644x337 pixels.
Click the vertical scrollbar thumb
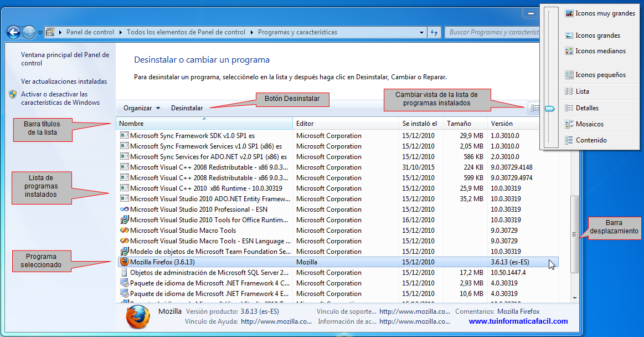click(x=574, y=234)
